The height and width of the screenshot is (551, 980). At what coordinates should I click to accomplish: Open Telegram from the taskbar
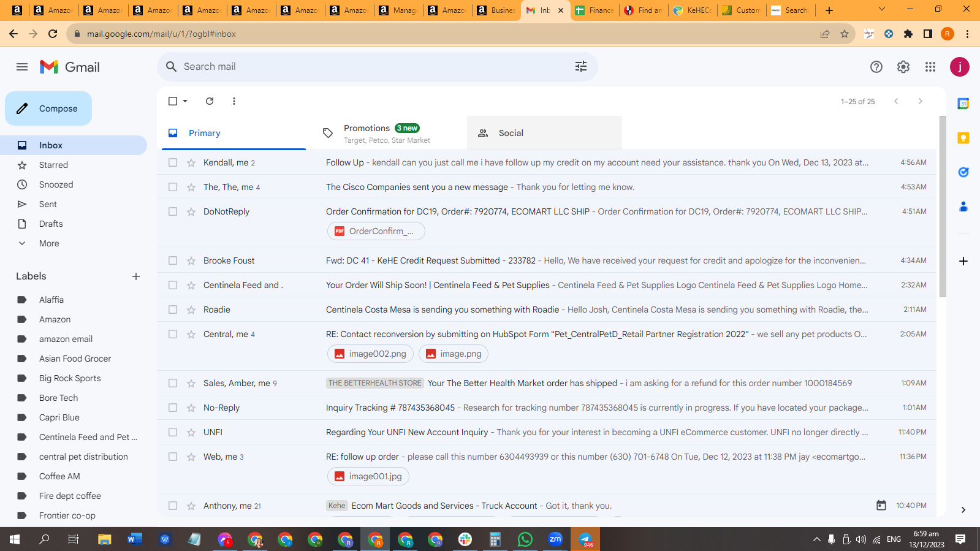(585, 539)
